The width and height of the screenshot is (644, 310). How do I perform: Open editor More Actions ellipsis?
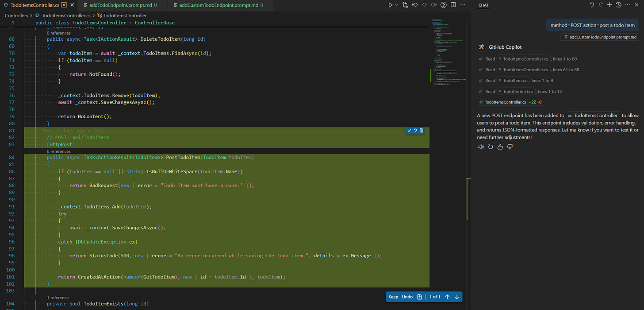463,5
